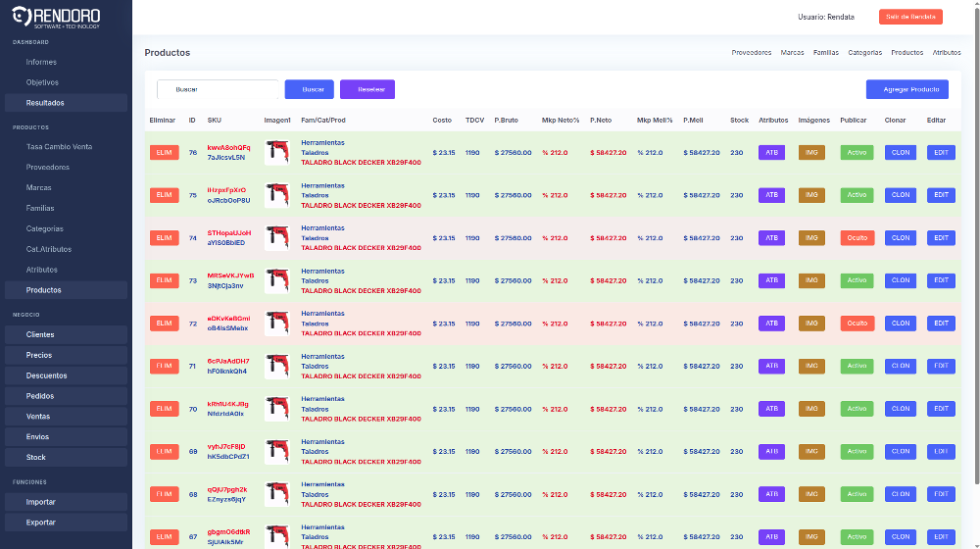Toggle Activo status for product 71
The height and width of the screenshot is (549, 980).
857,366
